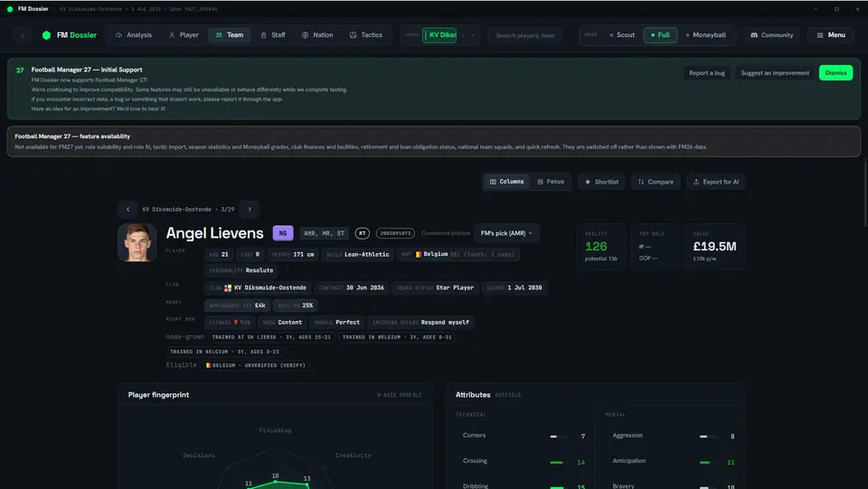
Task: Go to previous player with left chevron
Action: (x=127, y=209)
